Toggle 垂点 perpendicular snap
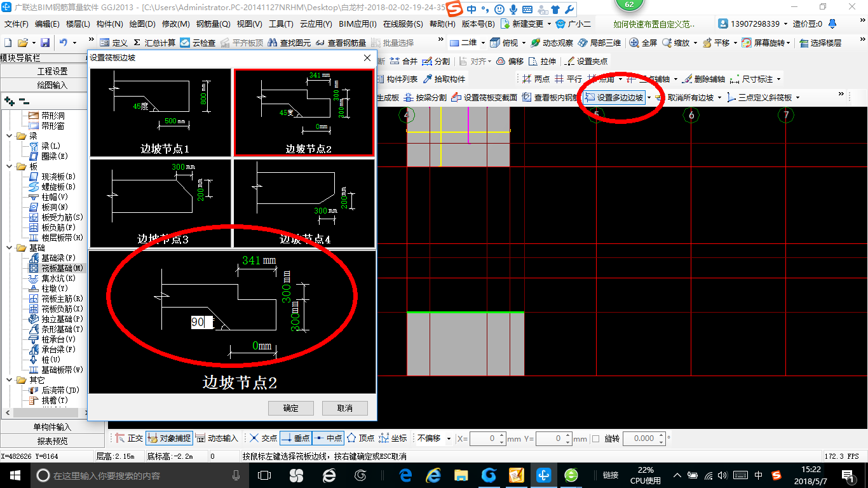The image size is (868, 488). coord(295,438)
